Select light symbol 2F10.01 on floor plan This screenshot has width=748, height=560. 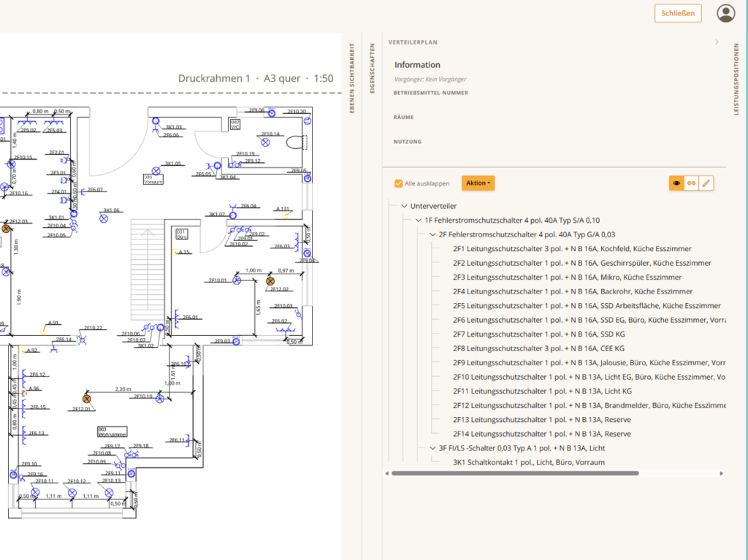(237, 280)
